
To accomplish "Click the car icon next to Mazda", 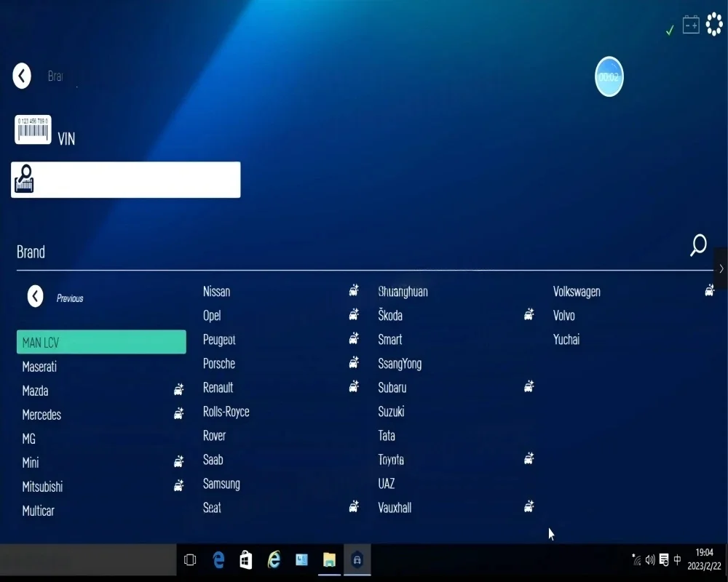I will 179,389.
